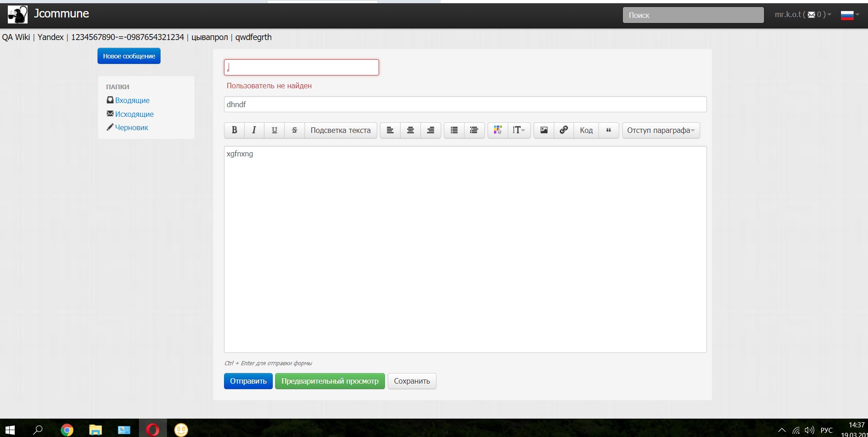
Task: Toggle strikethrough text formatting
Action: coord(294,130)
